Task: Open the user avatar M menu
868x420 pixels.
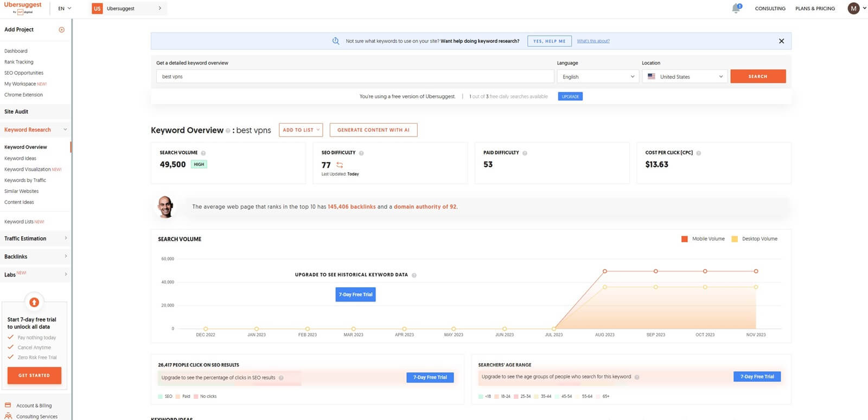Action: tap(853, 8)
